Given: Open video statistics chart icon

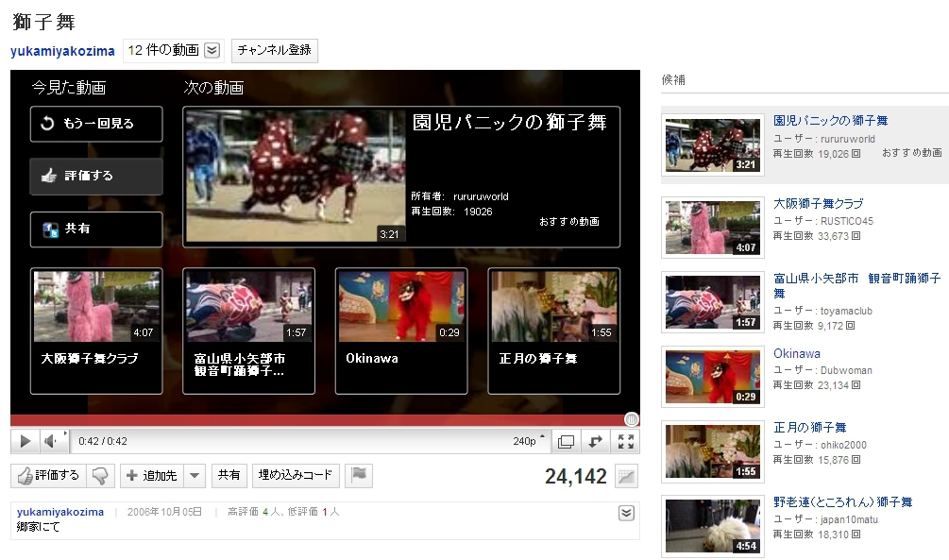Looking at the screenshot, I should [x=626, y=477].
